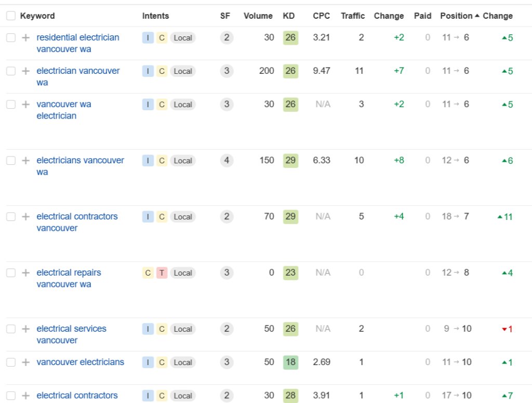Click the informational intent "I" badge for "electrician vancouver wa"
Viewport: 532px width, 403px height.
click(x=148, y=71)
